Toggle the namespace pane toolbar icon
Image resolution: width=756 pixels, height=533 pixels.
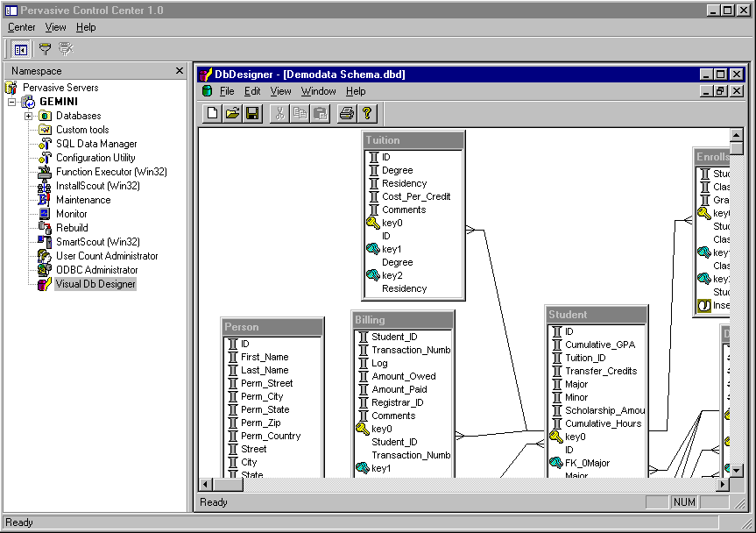21,49
